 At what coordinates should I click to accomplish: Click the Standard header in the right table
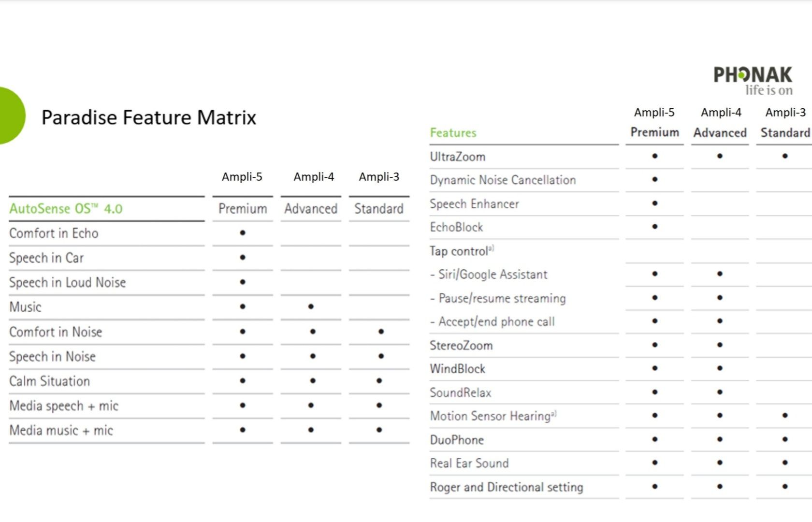(785, 133)
